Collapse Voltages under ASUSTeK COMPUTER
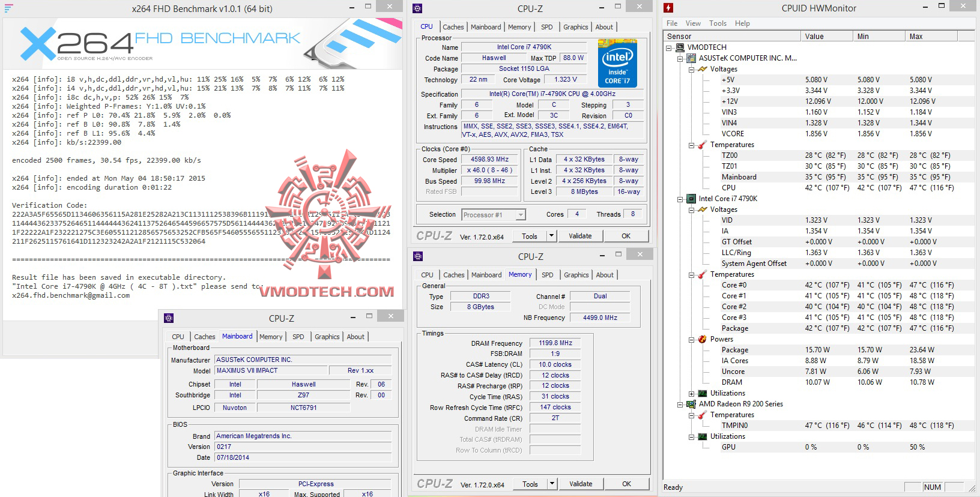The image size is (980, 497). point(692,69)
